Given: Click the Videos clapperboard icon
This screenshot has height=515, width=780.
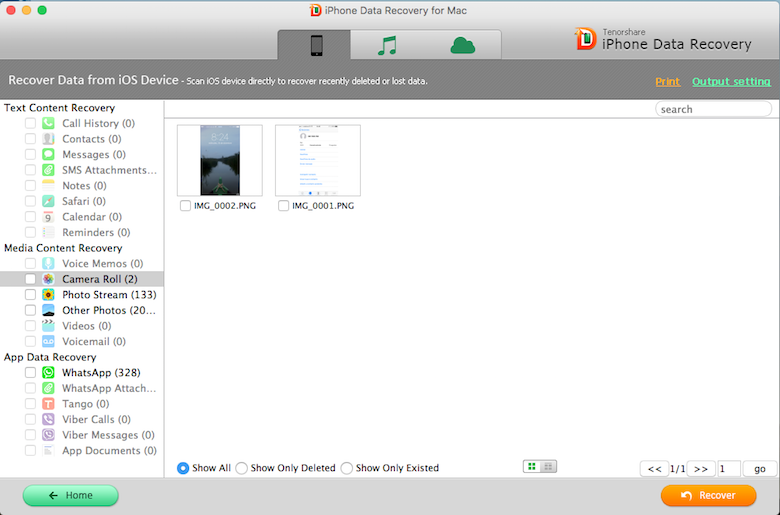Looking at the screenshot, I should [48, 325].
